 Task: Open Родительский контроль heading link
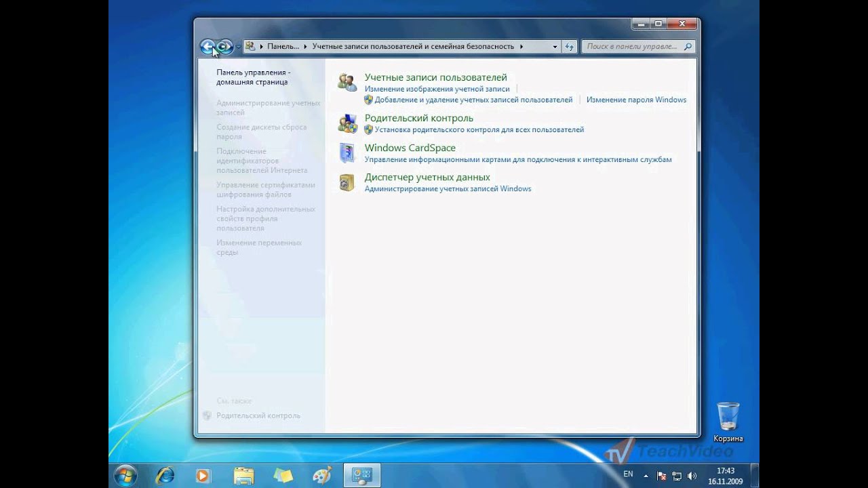pos(418,118)
